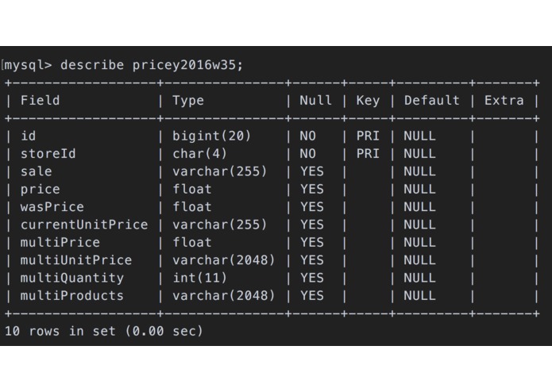Click the char(4) type text
The width and height of the screenshot is (552, 392).
[x=199, y=154]
